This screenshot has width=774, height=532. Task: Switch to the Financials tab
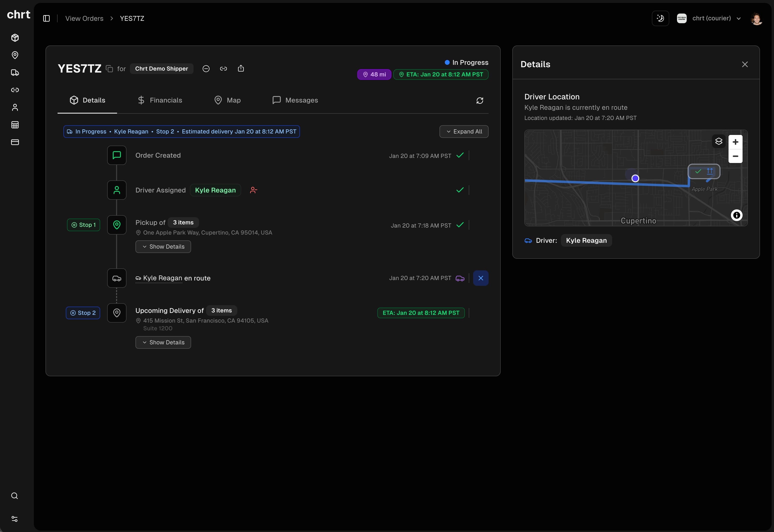160,100
